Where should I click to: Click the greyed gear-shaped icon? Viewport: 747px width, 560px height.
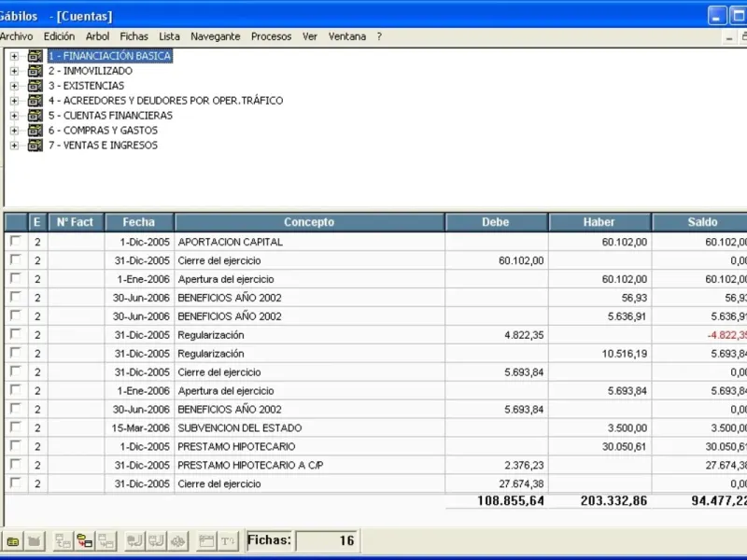click(178, 541)
